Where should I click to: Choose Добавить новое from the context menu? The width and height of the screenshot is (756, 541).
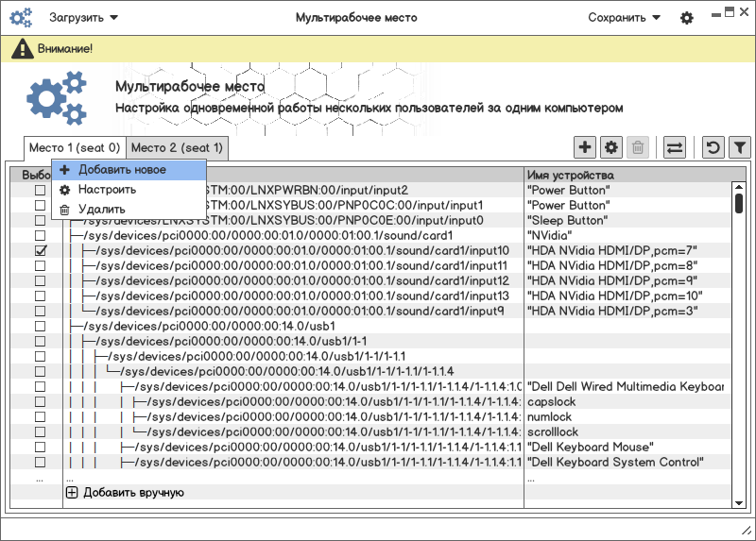(x=123, y=170)
